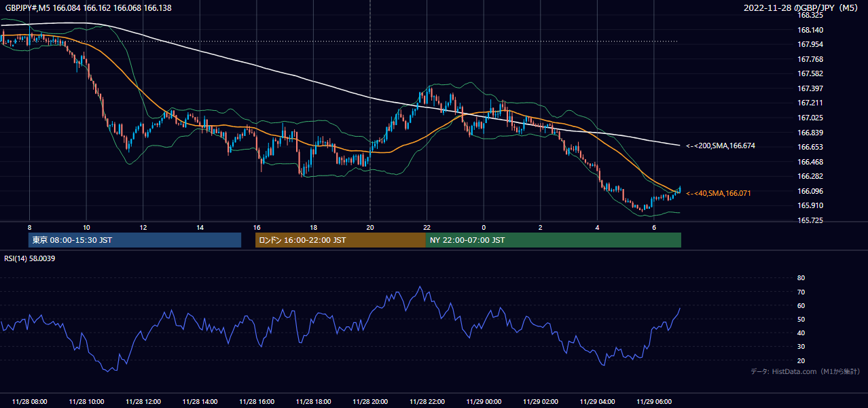Click the 167.768 price axis label

click(810, 59)
